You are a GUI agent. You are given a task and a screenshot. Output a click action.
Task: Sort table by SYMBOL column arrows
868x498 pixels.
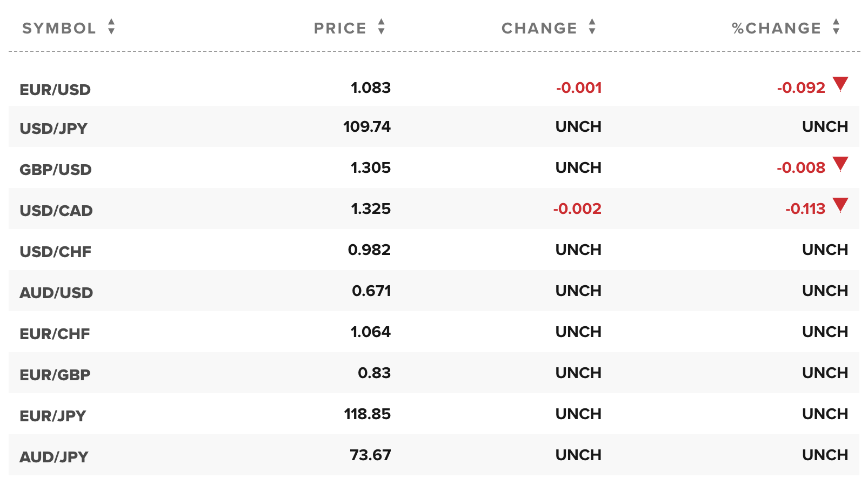tap(111, 26)
